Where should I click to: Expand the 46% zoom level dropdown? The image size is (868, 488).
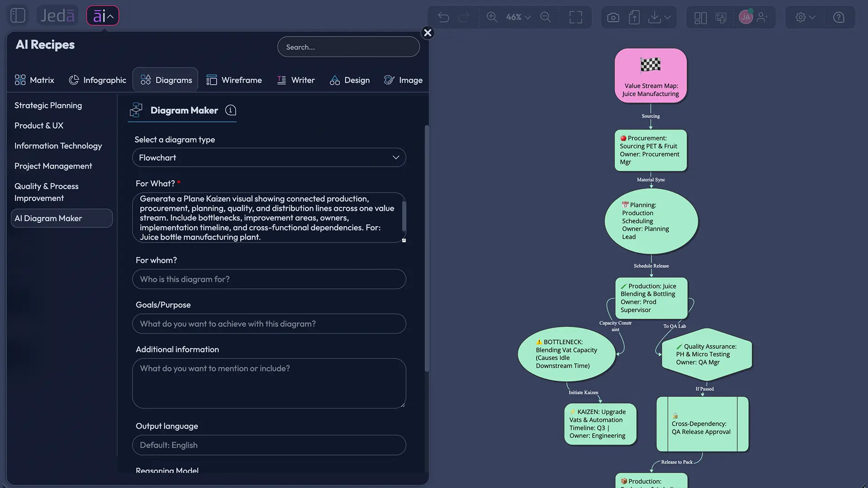click(x=518, y=17)
